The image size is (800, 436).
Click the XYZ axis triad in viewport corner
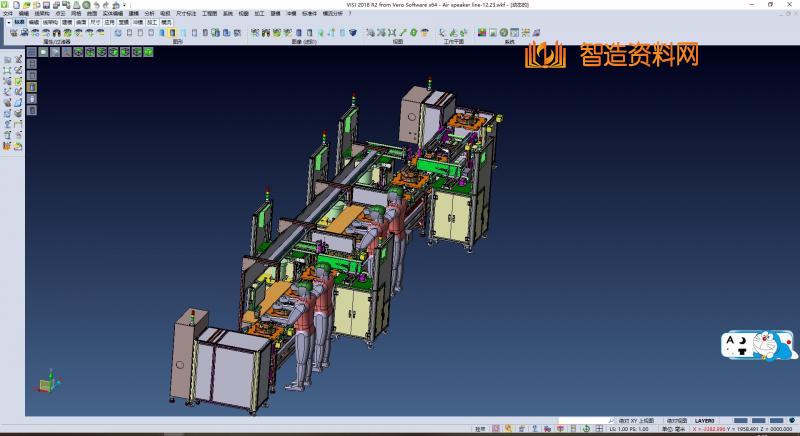tap(46, 384)
